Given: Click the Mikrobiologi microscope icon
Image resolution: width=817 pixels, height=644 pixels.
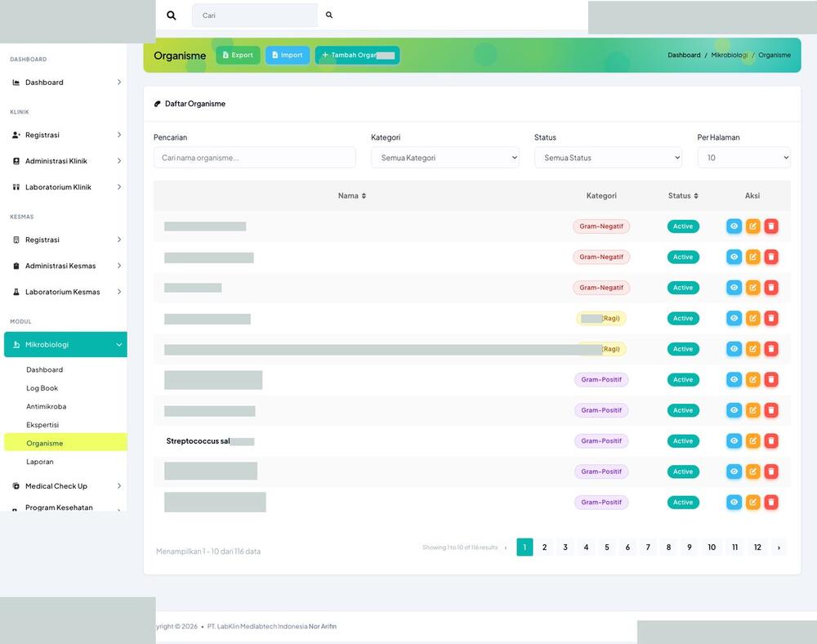Looking at the screenshot, I should tap(16, 344).
